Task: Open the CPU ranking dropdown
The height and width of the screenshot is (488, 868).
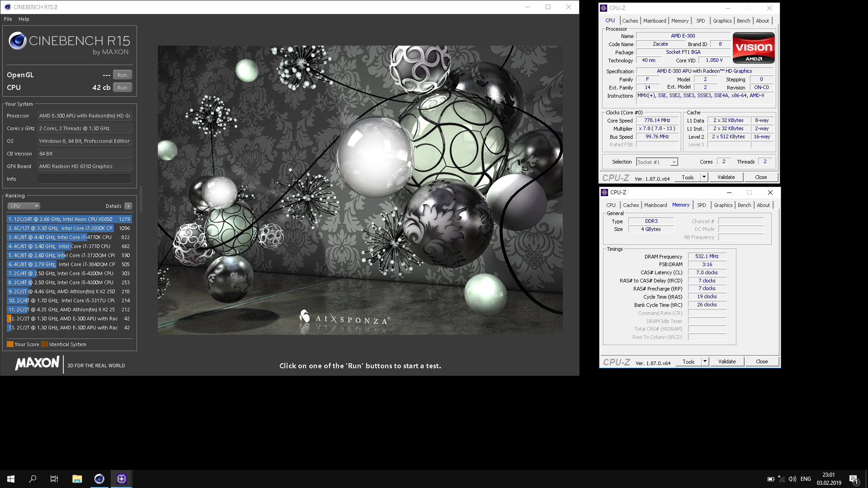Action: [x=24, y=206]
